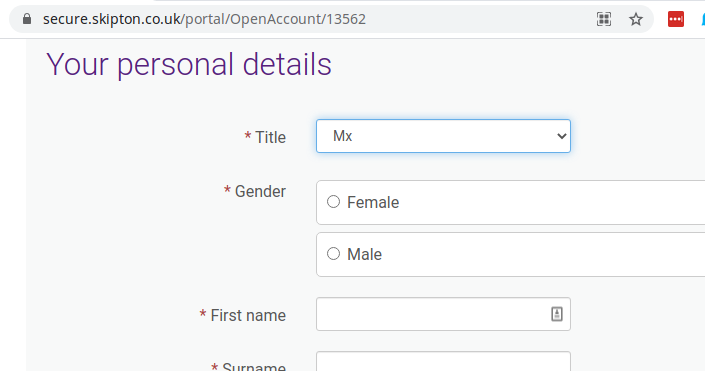The image size is (705, 371).
Task: Click the secure.skipton.co.uk address bar URL
Action: (204, 19)
